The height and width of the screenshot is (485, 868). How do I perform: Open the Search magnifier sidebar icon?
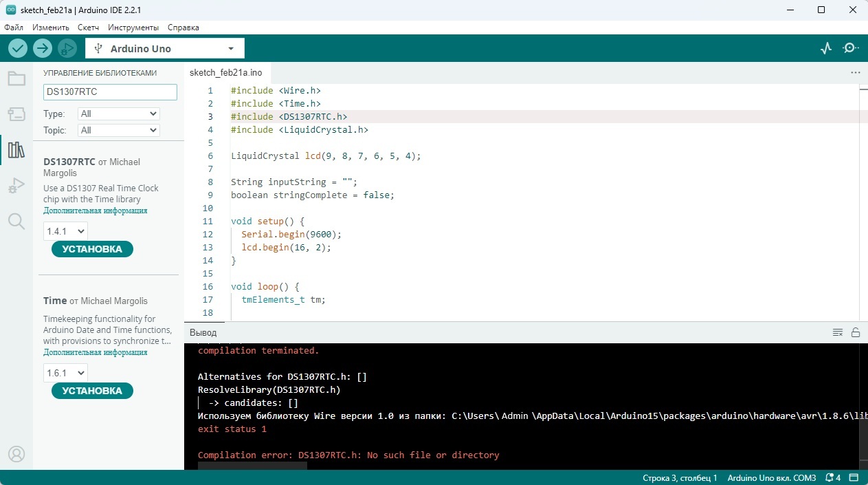(x=16, y=221)
